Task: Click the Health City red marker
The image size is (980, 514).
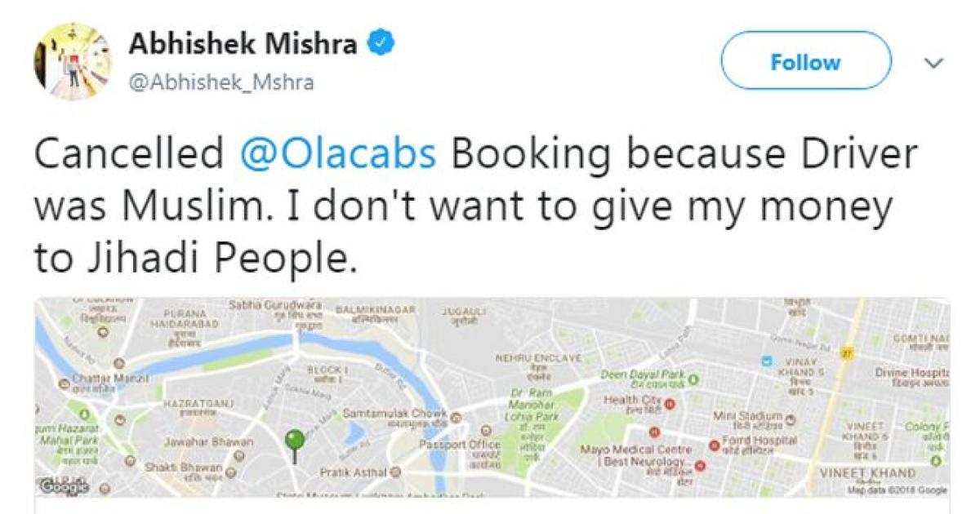Action: click(670, 402)
